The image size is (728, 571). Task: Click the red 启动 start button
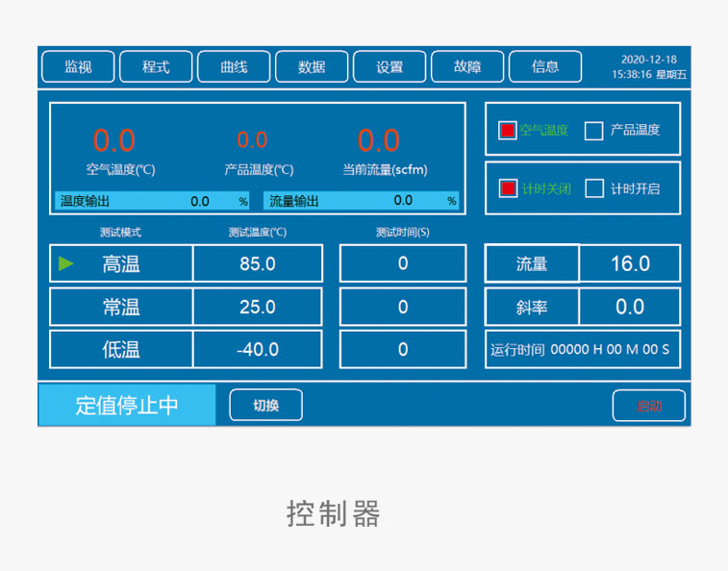click(x=648, y=406)
